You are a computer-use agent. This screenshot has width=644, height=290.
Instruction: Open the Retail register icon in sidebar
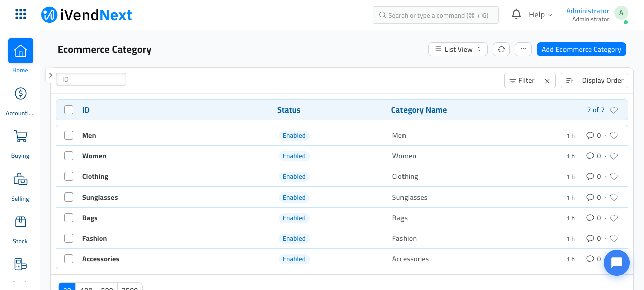click(x=20, y=264)
